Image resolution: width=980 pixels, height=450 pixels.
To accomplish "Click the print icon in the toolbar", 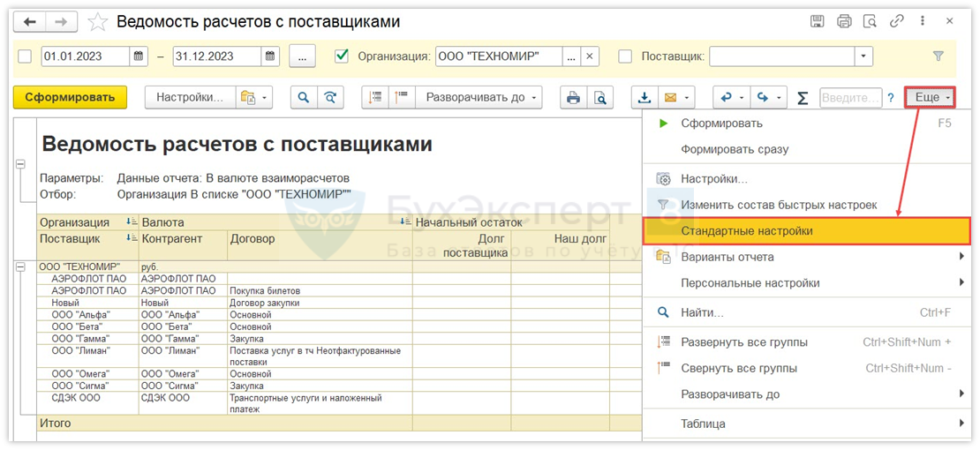I will pyautogui.click(x=574, y=98).
